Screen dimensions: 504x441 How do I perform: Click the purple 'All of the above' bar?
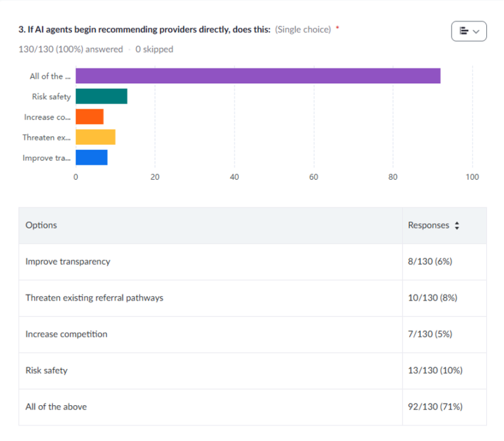click(x=258, y=76)
